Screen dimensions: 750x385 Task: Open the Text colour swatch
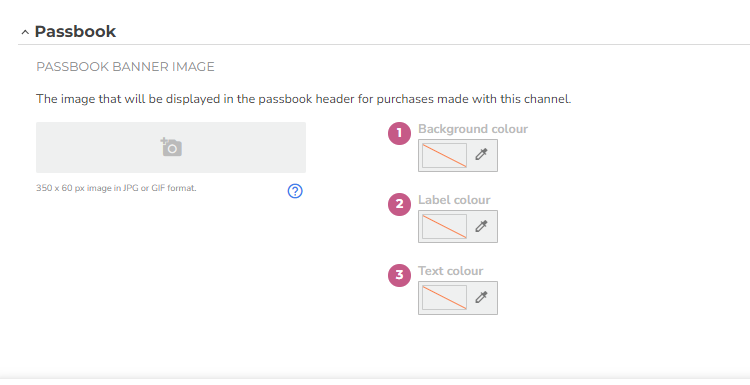444,297
